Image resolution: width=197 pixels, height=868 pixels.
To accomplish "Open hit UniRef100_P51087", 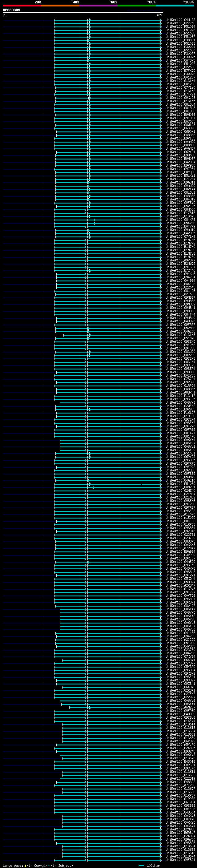I will click(x=180, y=37).
